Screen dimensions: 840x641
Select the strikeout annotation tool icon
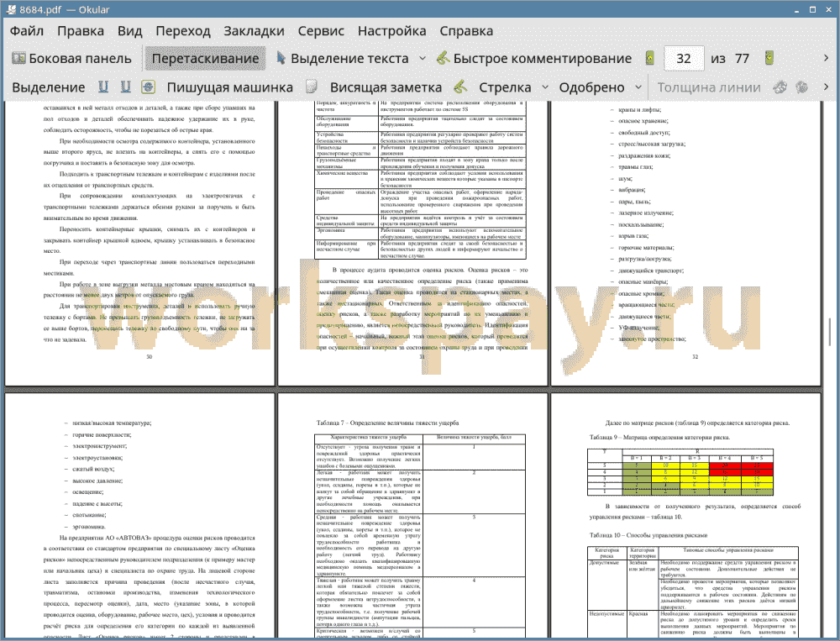click(149, 87)
